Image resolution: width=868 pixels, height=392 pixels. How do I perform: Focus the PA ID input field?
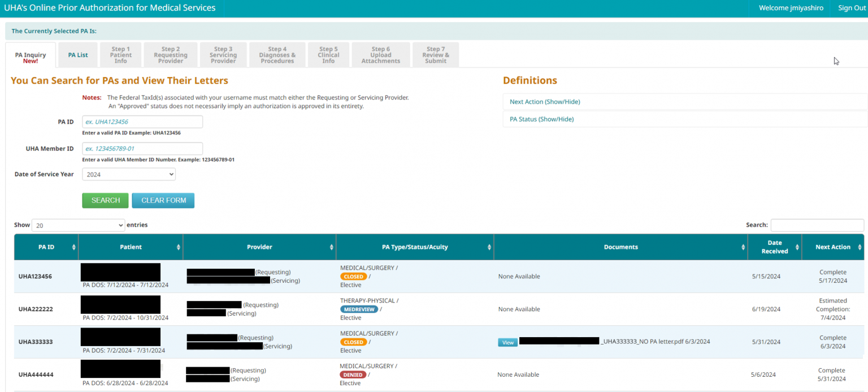click(142, 122)
